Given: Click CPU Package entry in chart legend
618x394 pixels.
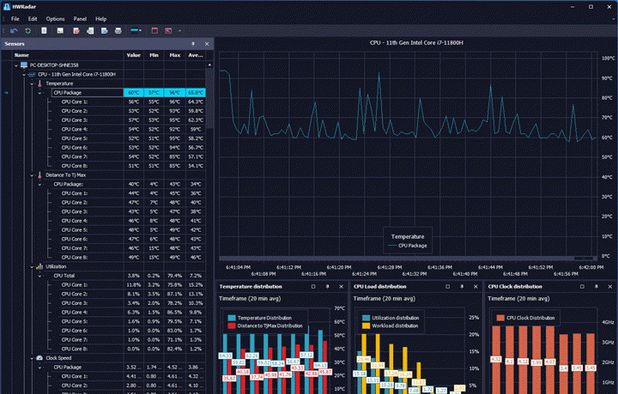Looking at the screenshot, I should pyautogui.click(x=408, y=245).
